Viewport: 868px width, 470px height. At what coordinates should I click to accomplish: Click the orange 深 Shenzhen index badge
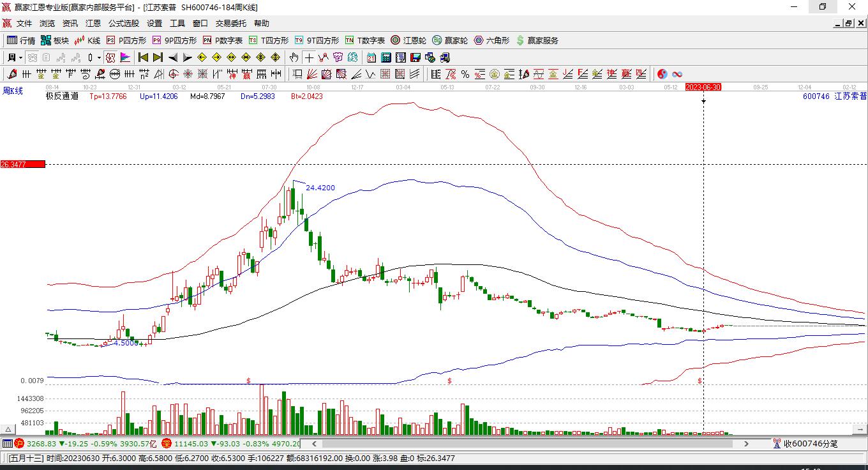[167, 443]
